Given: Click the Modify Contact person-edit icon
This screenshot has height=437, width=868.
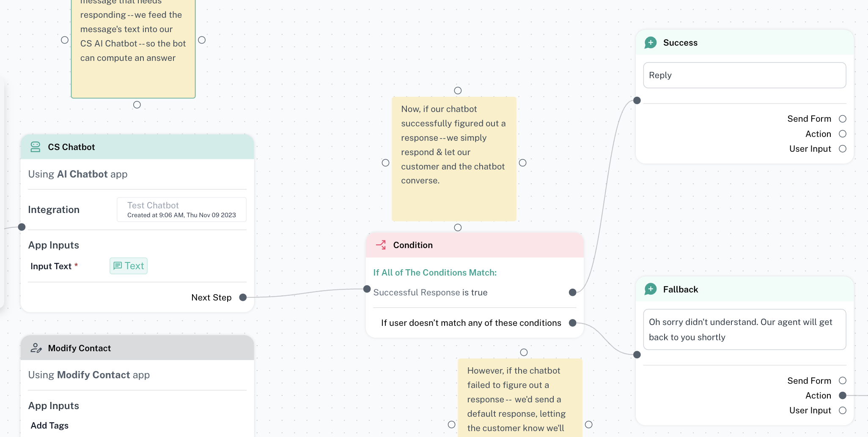Looking at the screenshot, I should click(x=36, y=348).
